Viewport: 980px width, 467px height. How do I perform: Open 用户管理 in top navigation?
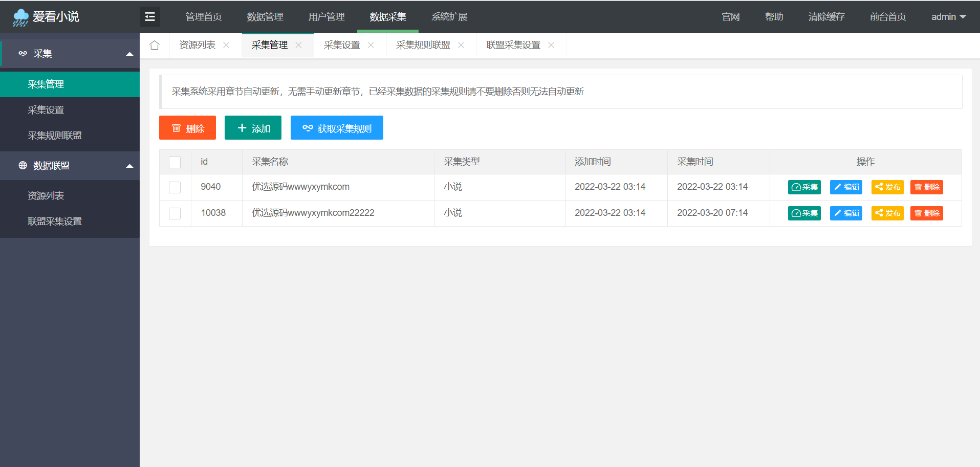pos(326,17)
